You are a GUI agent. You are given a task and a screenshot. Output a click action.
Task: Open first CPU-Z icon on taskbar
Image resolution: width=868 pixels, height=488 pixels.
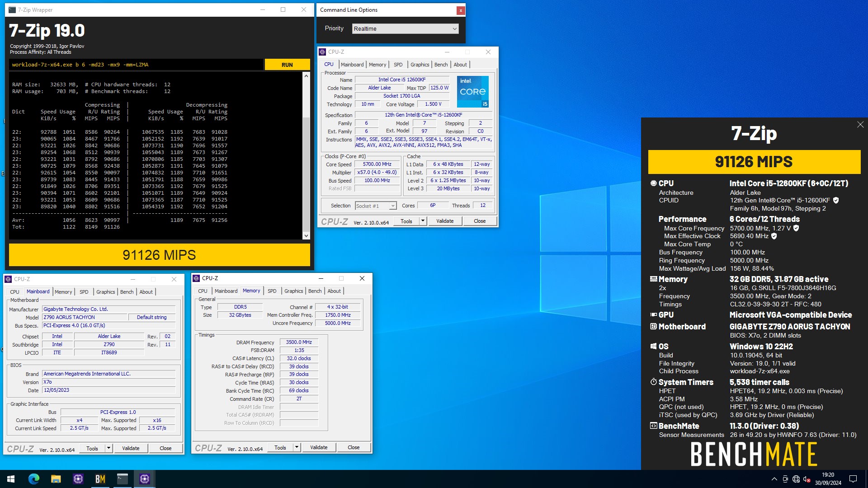coord(78,479)
